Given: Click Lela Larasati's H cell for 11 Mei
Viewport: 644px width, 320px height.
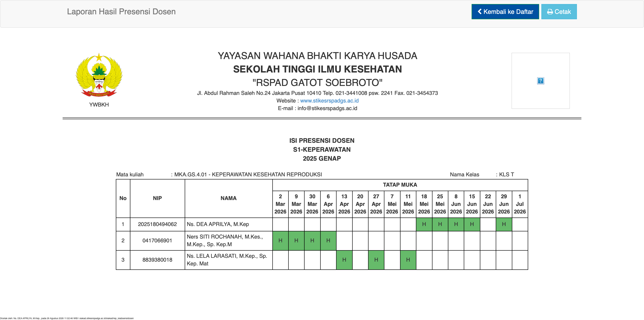Looking at the screenshot, I should point(408,260).
